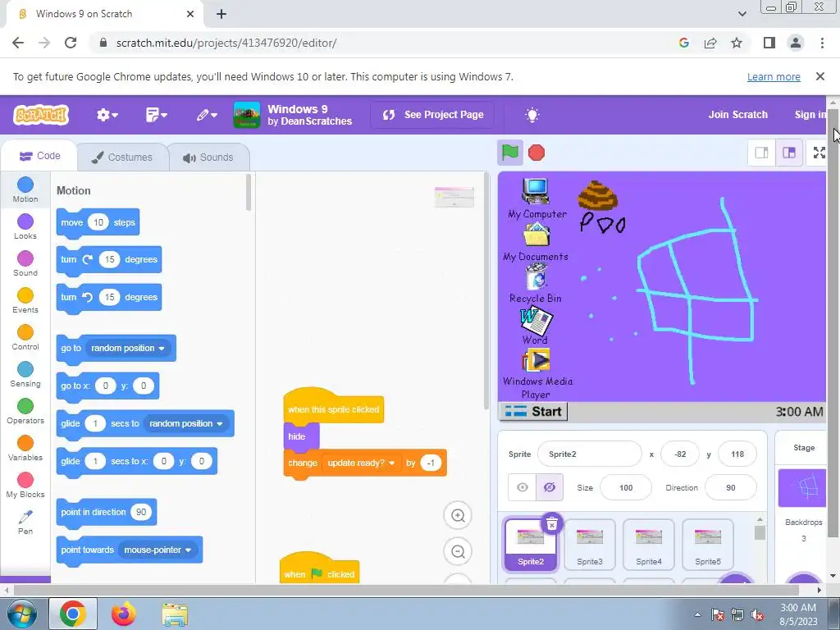Image resolution: width=840 pixels, height=630 pixels.
Task: Open the Edit pencil menu dropdown
Action: click(x=206, y=115)
